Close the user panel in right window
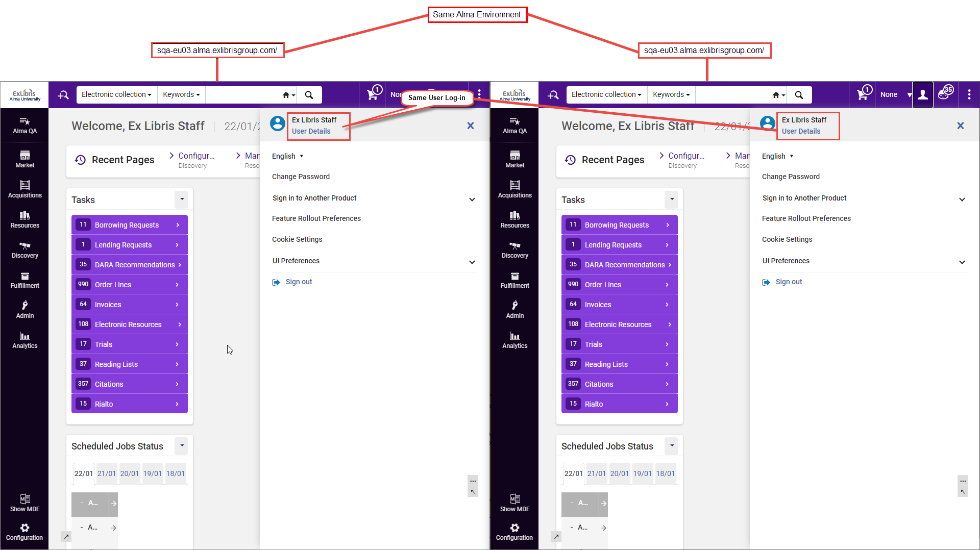 tap(961, 126)
